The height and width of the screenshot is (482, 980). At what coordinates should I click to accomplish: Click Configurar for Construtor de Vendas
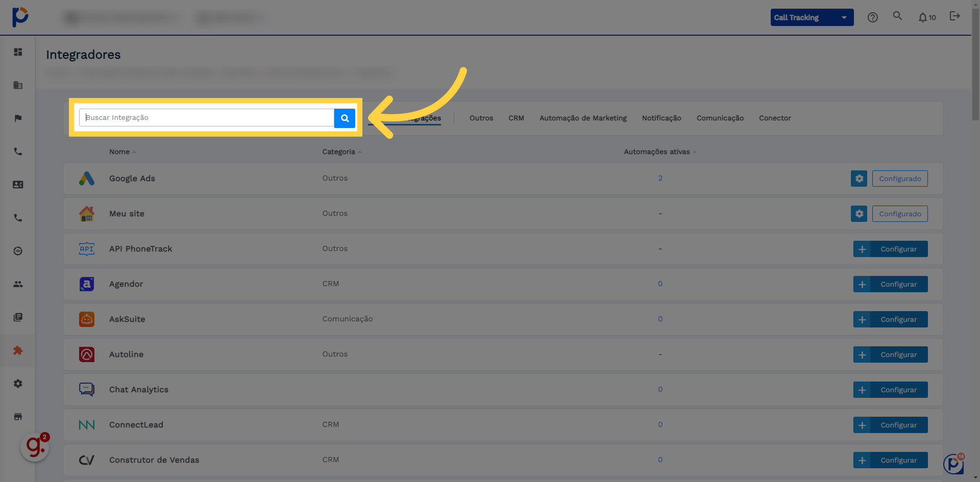[891, 460]
